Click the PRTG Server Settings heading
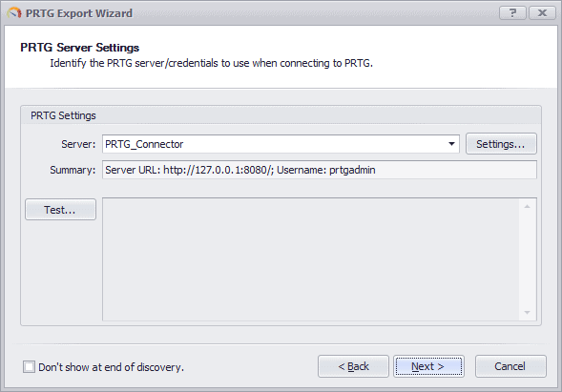 click(80, 48)
